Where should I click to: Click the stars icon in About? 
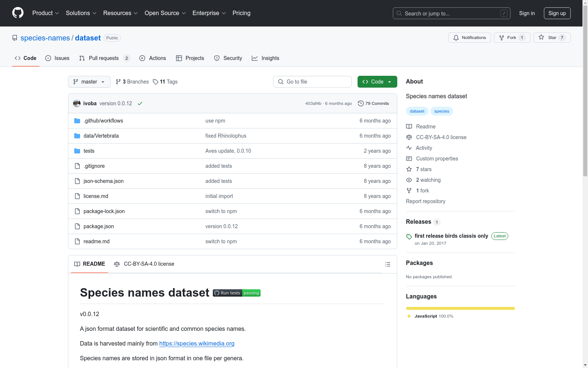pyautogui.click(x=409, y=169)
